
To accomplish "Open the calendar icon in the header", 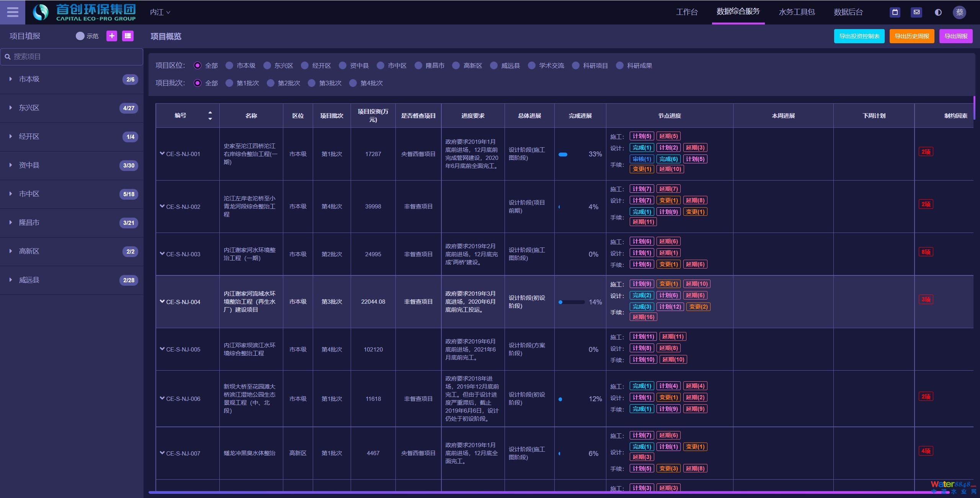I will (895, 12).
